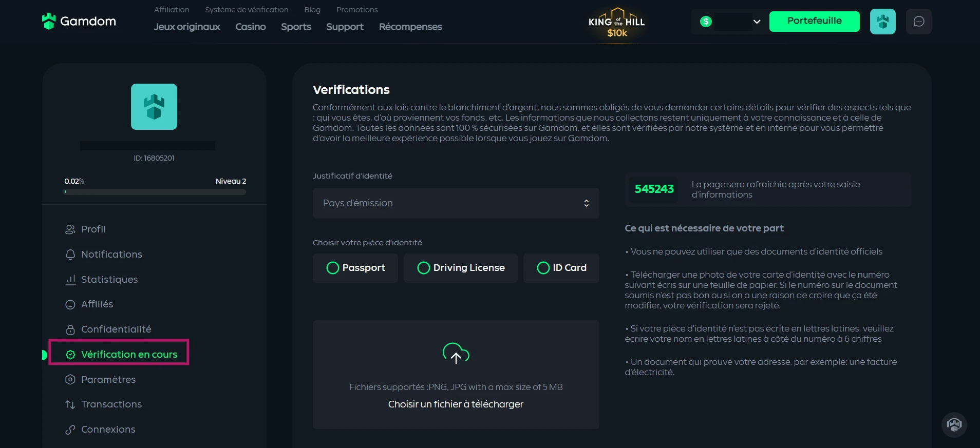This screenshot has height=448, width=980.
Task: Select the Driving License radio option
Action: pos(461,268)
